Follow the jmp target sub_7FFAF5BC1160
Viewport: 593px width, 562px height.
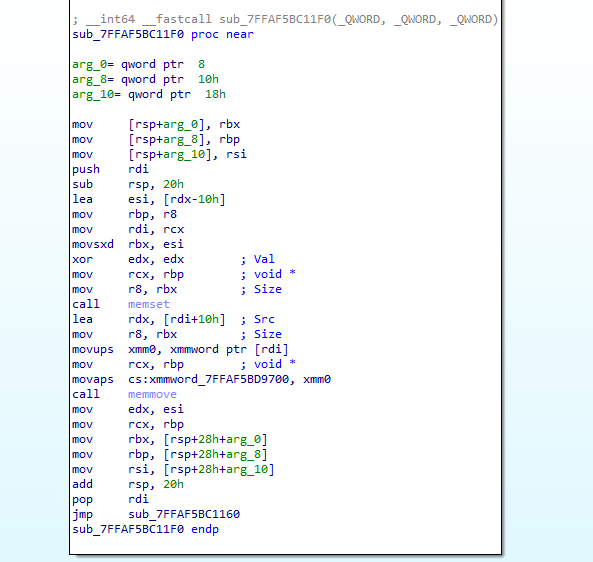point(184,514)
